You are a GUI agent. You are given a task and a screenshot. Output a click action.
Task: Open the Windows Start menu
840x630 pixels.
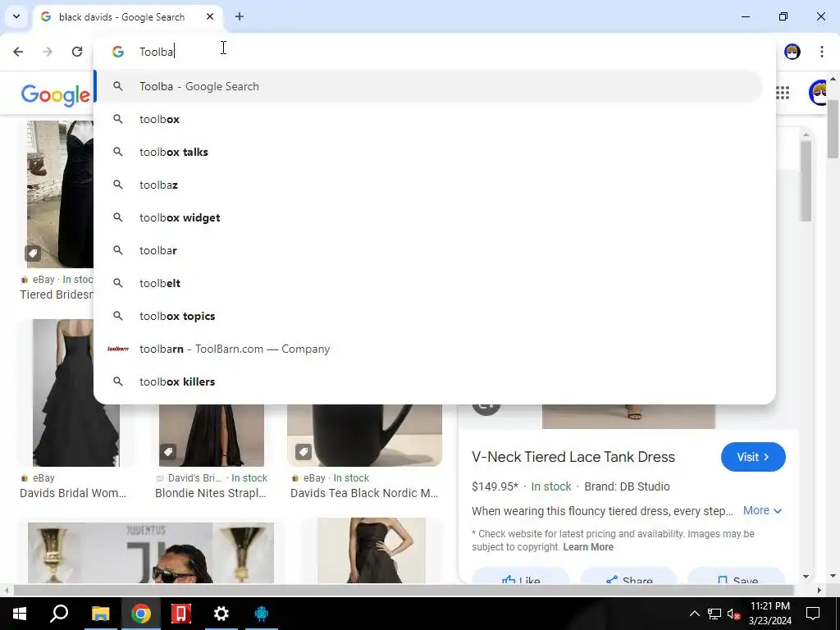[20, 614]
